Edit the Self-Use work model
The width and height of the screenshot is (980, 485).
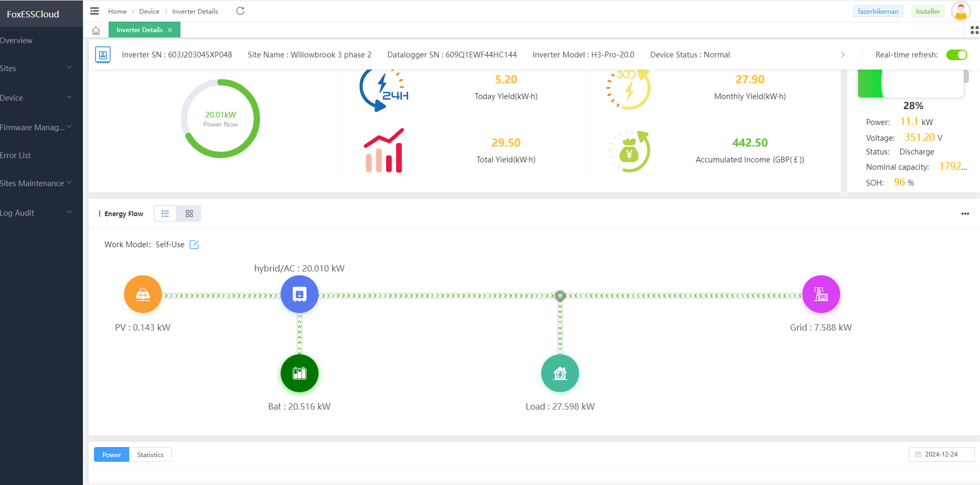[194, 245]
